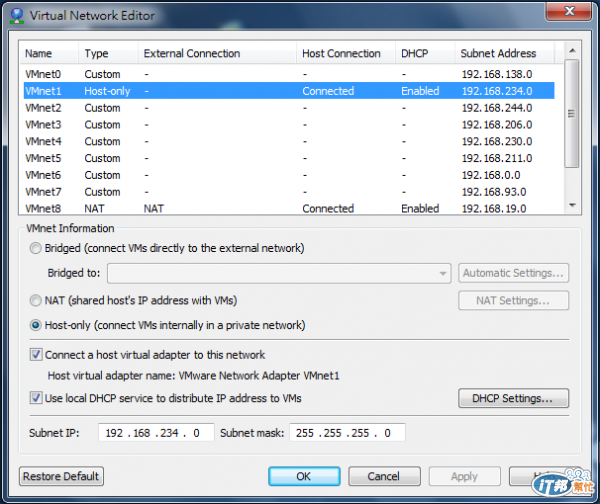Screen dimensions: 600x504
Task: Click scroll down arrow of network list
Action: 572,206
